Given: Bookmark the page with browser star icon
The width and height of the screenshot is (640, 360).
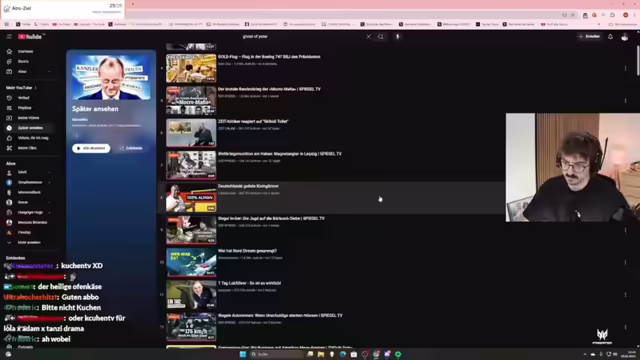Looking at the screenshot, I should (x=572, y=15).
